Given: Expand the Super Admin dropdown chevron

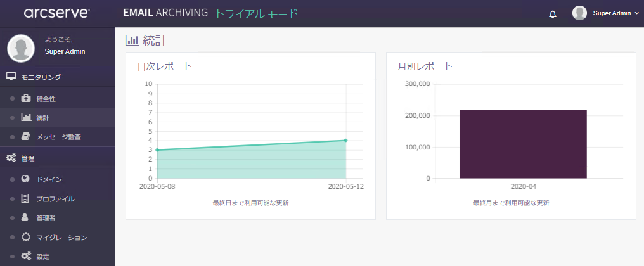Looking at the screenshot, I should [x=636, y=13].
